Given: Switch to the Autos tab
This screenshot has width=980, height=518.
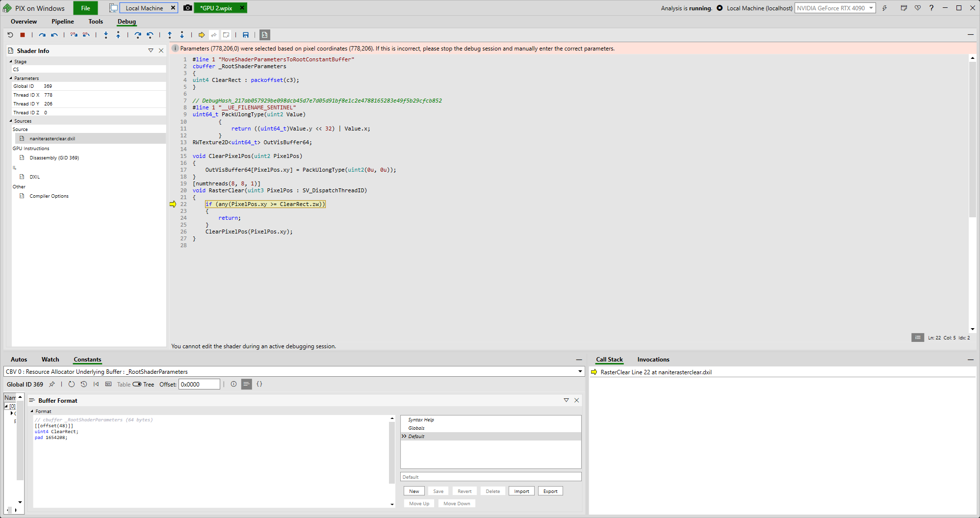Looking at the screenshot, I should (x=19, y=360).
